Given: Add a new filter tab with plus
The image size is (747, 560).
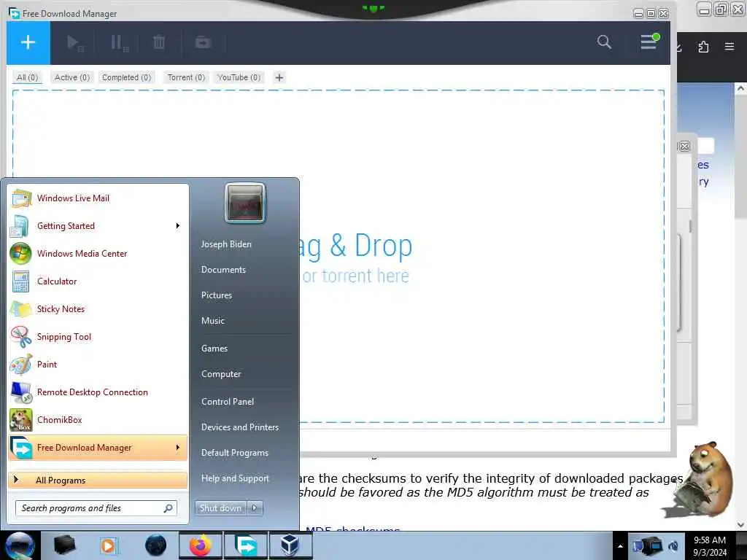Looking at the screenshot, I should coord(279,77).
